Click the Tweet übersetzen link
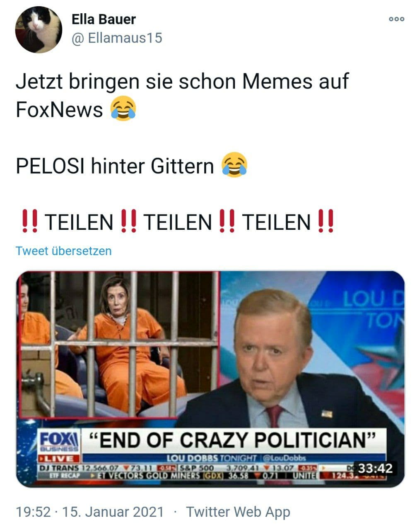The image size is (420, 530). click(64, 251)
